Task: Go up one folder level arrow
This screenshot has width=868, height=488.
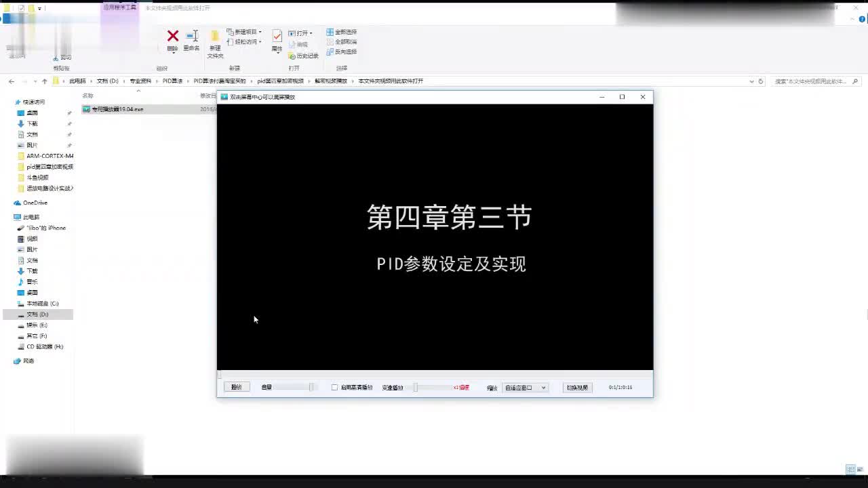Action: coord(45,81)
